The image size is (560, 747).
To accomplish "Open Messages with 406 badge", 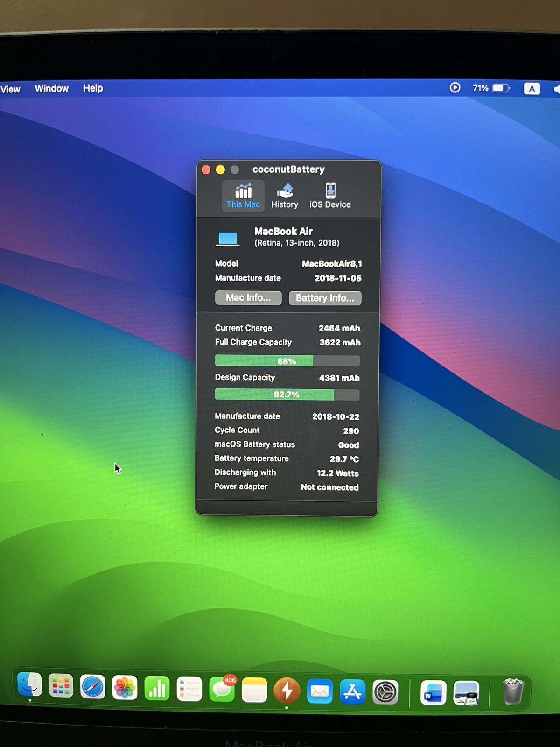I will pyautogui.click(x=222, y=690).
